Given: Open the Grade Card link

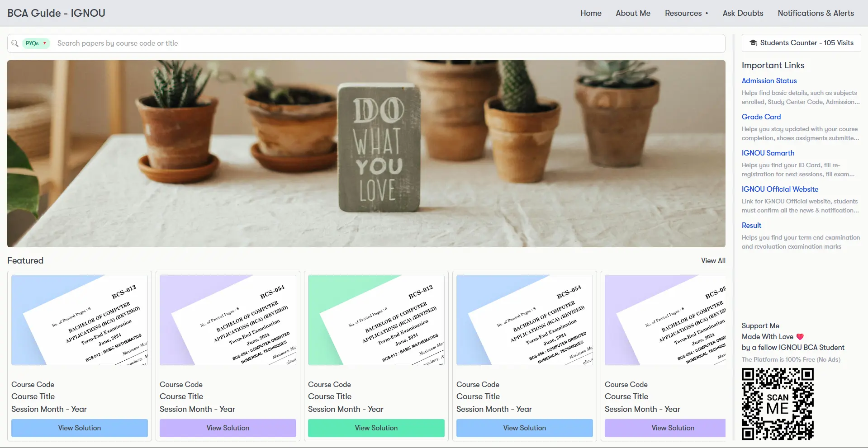Looking at the screenshot, I should (x=761, y=117).
